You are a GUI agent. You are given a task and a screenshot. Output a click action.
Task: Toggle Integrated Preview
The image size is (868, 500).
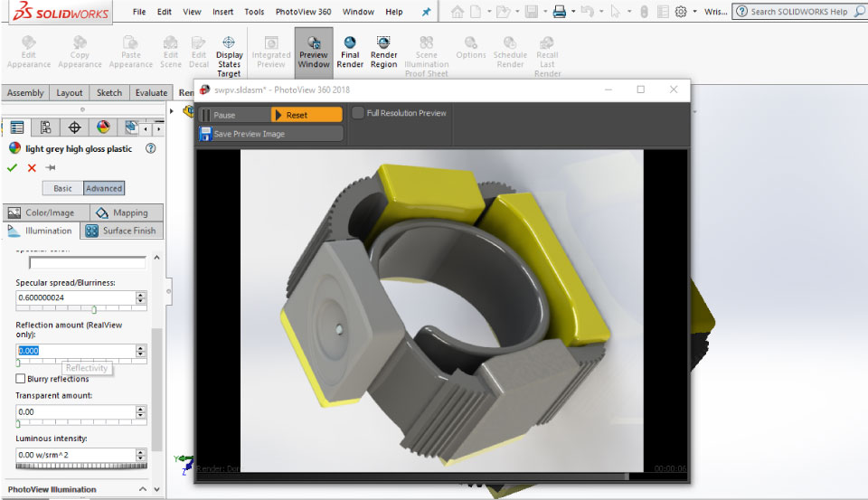click(270, 52)
